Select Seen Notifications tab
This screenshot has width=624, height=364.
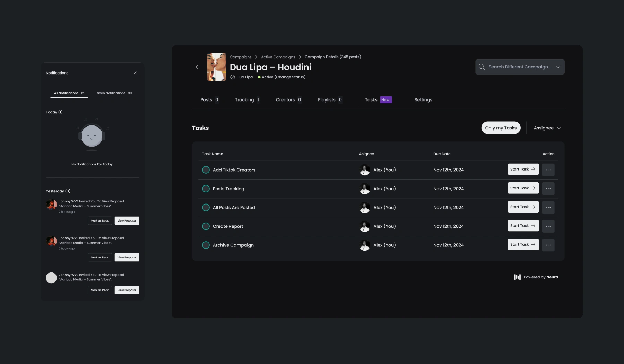pyautogui.click(x=115, y=93)
